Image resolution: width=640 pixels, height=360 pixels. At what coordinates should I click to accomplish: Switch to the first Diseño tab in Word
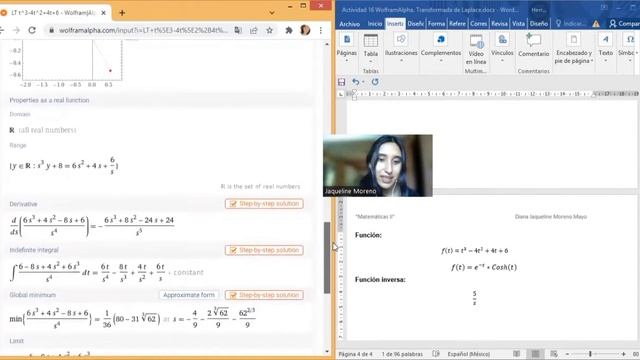pos(416,24)
